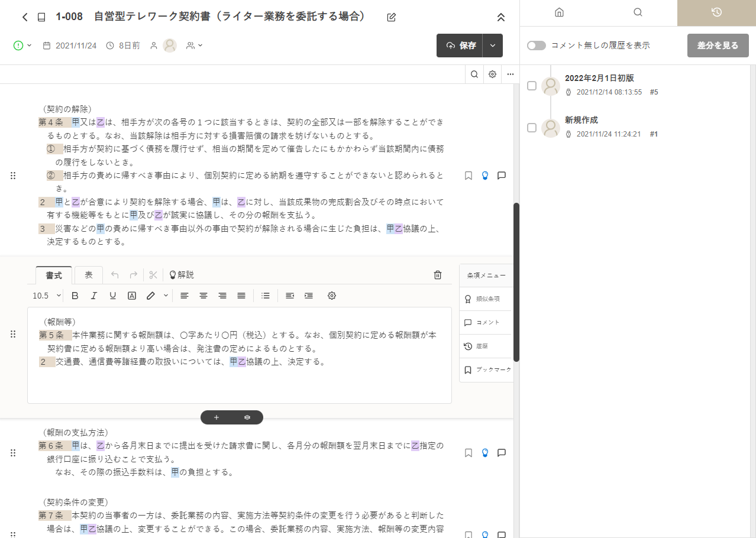
Task: Toggle underline formatting
Action: [112, 296]
